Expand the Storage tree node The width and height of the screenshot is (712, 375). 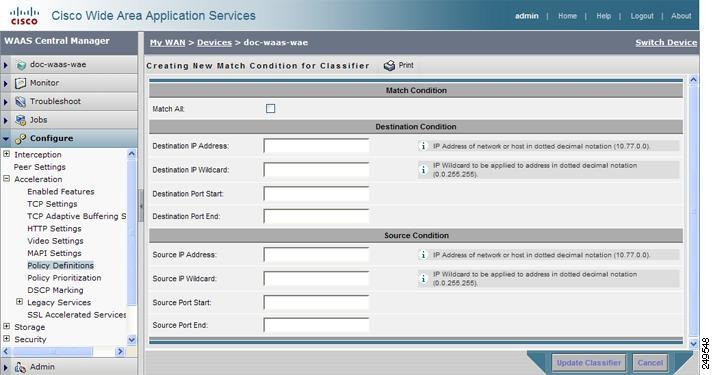point(6,326)
